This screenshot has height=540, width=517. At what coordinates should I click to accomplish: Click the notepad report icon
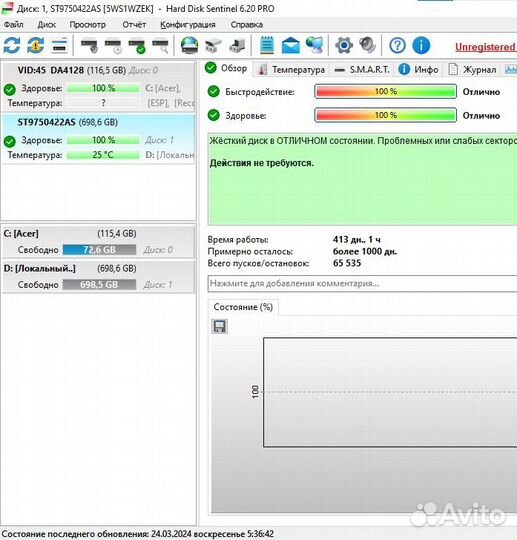(x=267, y=45)
